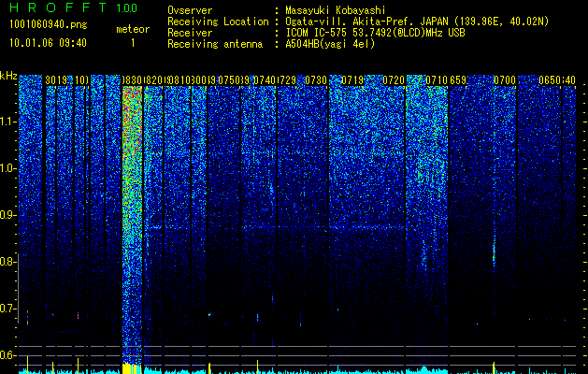Image resolution: width=588 pixels, height=374 pixels.
Task: Select the A504HB(yagi 4el) antenna text
Action: point(330,44)
